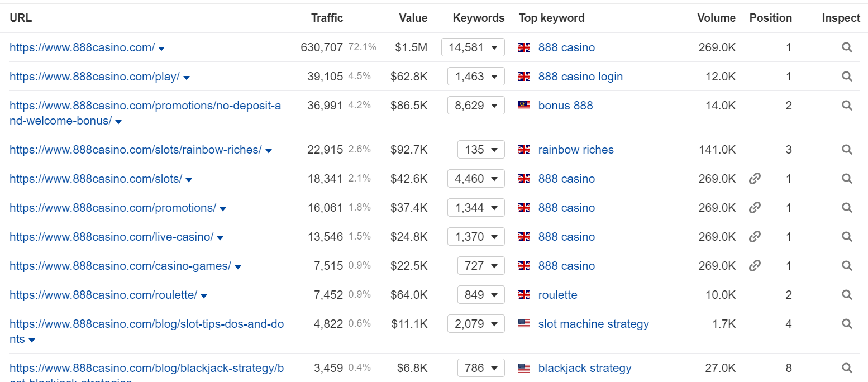Click Malaysia flag next to bonus 888

point(524,106)
